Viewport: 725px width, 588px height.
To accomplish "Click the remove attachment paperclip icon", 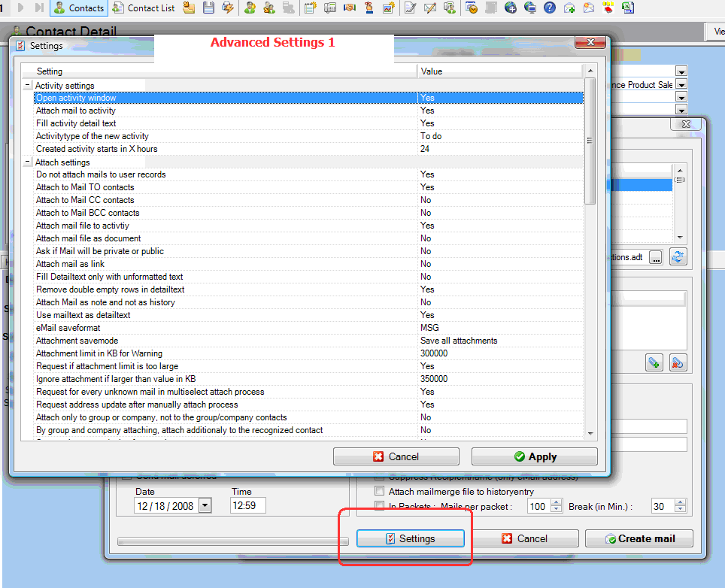I will point(678,363).
